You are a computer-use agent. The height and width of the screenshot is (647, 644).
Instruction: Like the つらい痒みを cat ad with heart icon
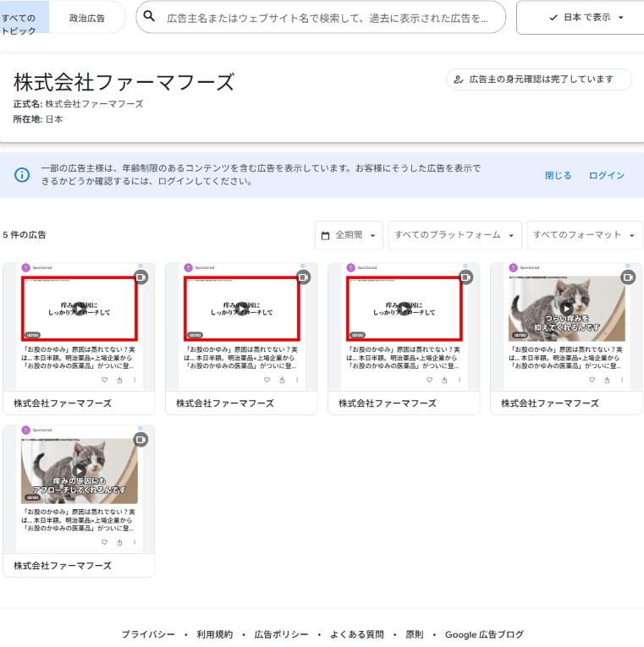592,380
